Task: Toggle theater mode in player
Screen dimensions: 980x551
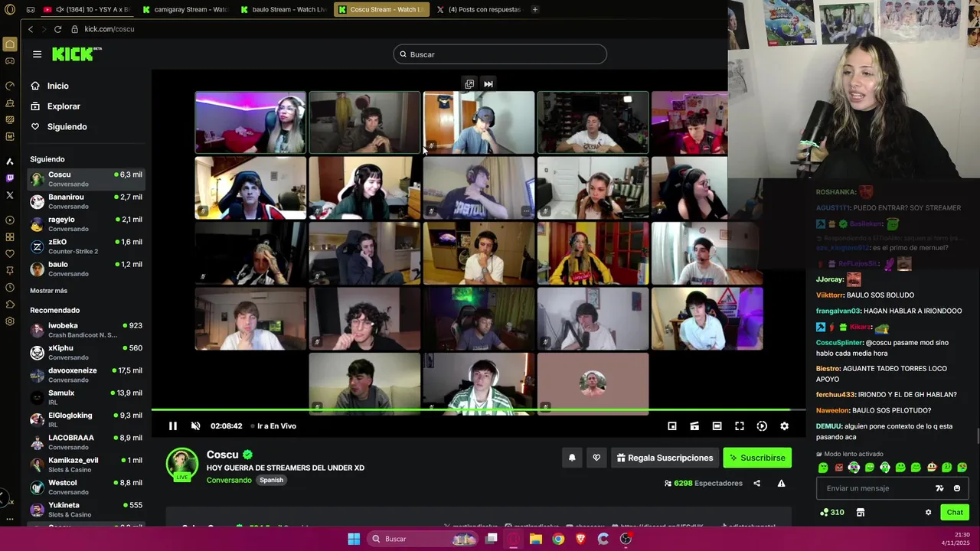Action: point(717,426)
